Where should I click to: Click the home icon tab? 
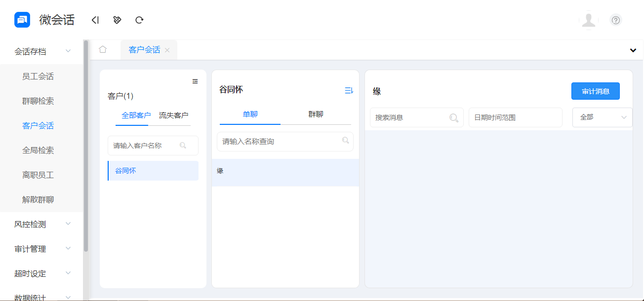click(103, 49)
